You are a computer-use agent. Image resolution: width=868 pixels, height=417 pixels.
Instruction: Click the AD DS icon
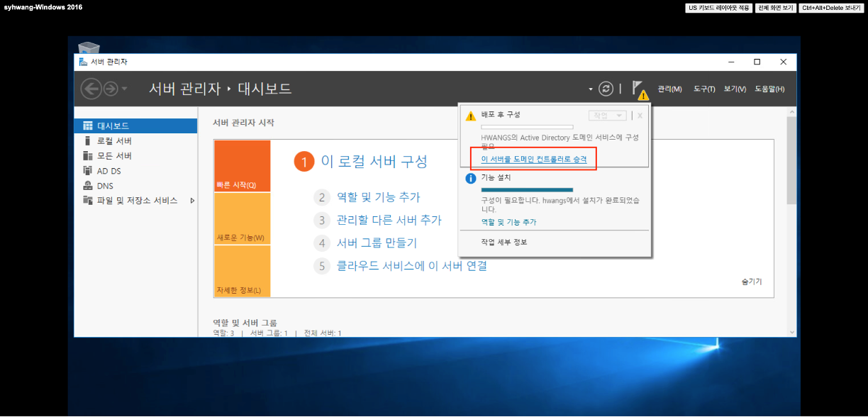(88, 171)
